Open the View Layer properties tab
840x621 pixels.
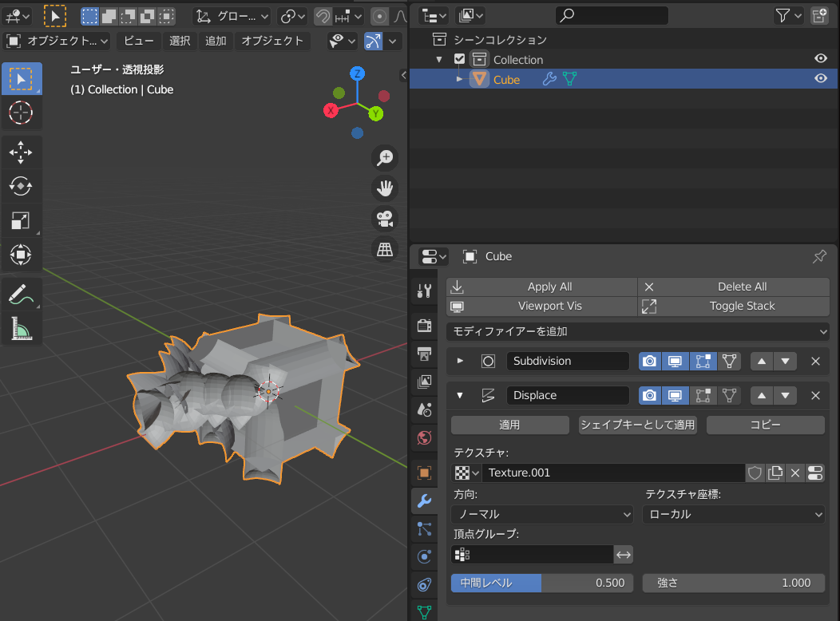[424, 382]
